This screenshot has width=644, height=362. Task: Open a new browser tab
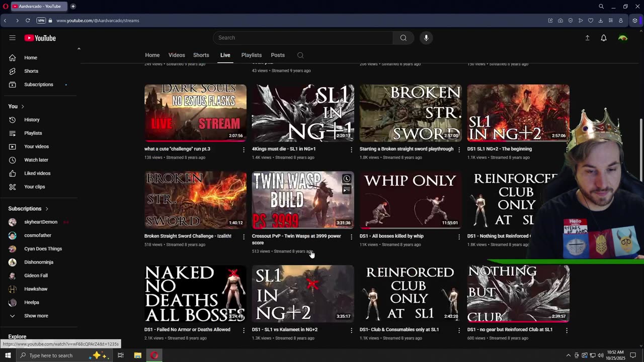coord(73,7)
